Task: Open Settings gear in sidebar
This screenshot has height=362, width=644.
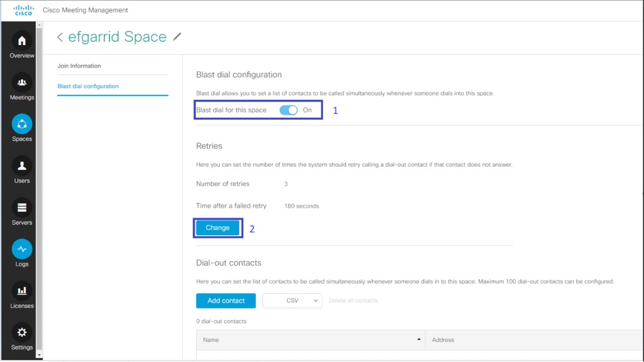Action: (x=22, y=333)
